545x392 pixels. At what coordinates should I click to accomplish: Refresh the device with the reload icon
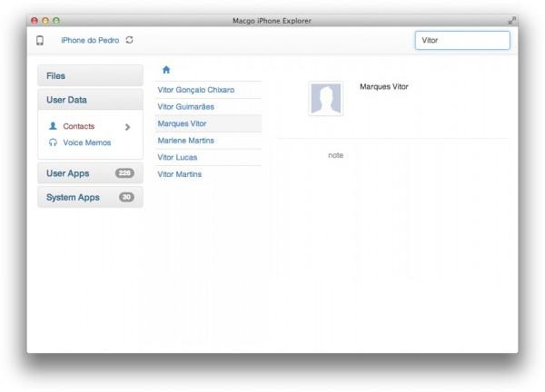(129, 40)
